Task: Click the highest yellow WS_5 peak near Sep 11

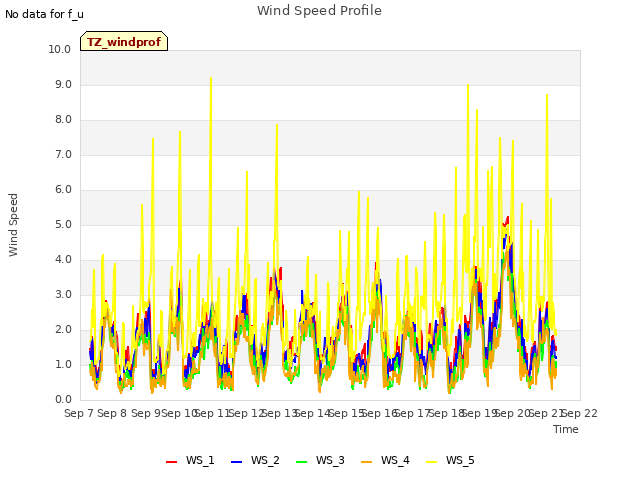Action: [211, 78]
